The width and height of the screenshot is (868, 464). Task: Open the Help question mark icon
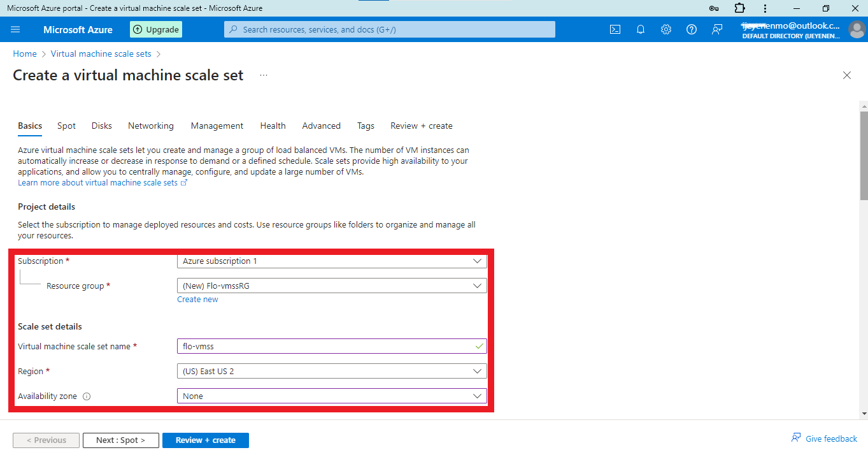[692, 29]
